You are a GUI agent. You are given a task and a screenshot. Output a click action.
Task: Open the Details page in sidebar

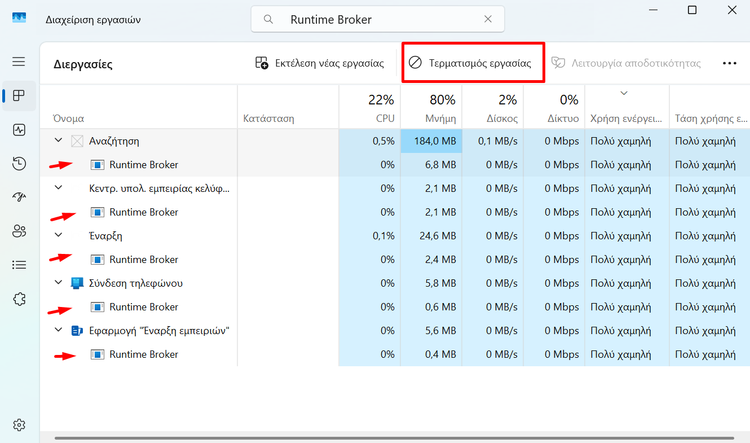pos(19,265)
